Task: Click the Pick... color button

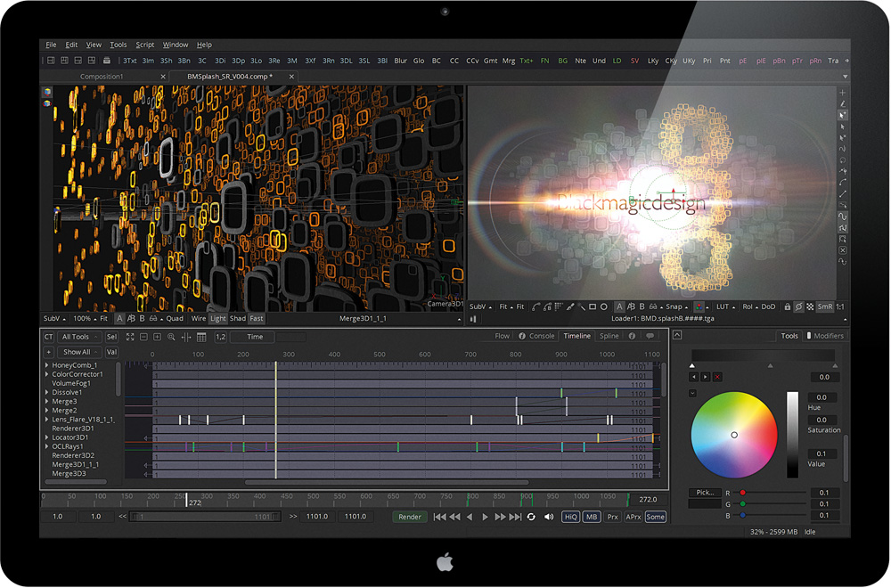Action: point(705,493)
